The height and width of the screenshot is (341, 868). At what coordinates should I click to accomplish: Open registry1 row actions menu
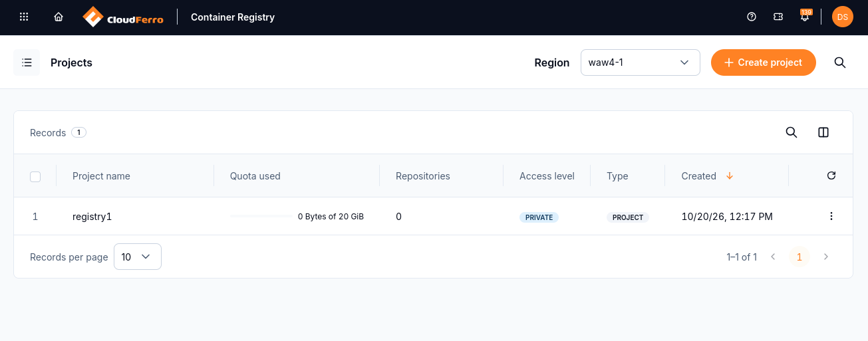click(831, 216)
